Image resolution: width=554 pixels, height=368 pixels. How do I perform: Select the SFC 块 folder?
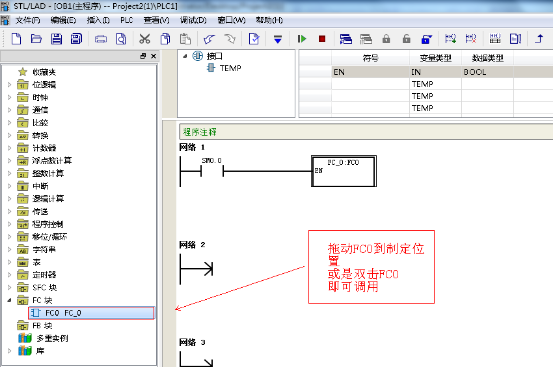click(x=37, y=287)
